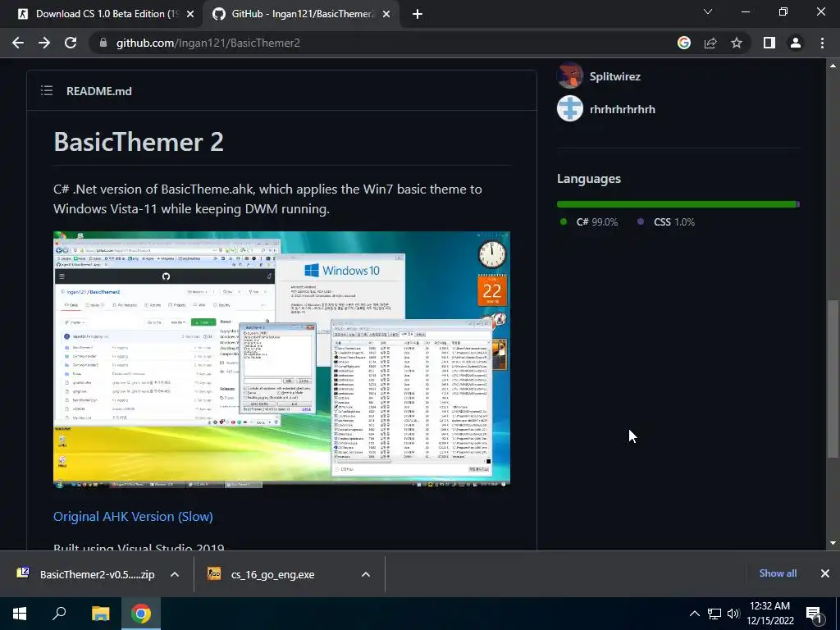Click the Languages heading
This screenshot has width=840, height=630.
(589, 178)
